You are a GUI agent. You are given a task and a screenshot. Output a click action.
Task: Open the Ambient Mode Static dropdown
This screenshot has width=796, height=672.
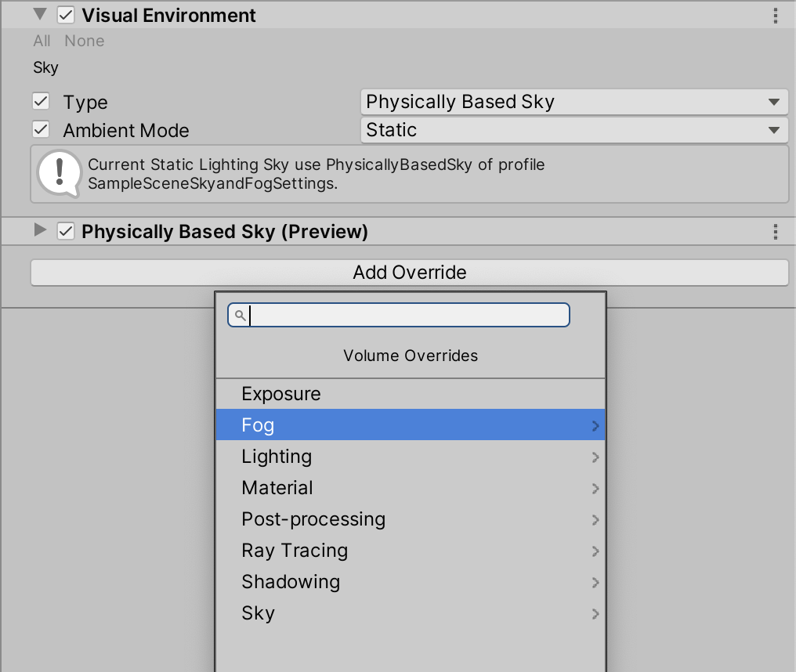573,130
